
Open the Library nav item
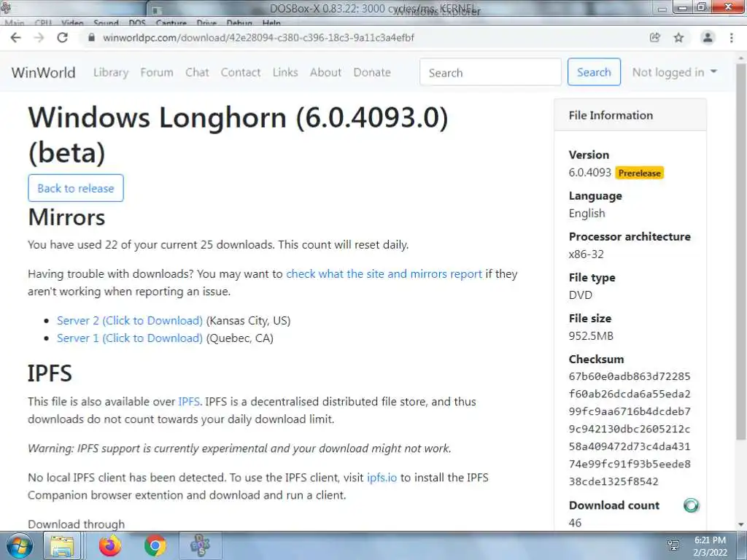click(x=111, y=72)
